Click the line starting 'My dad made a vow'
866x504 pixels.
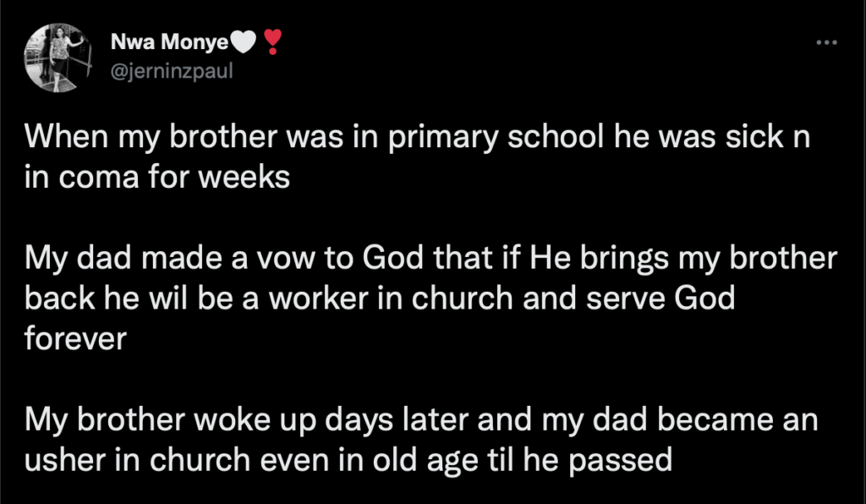tap(430, 259)
